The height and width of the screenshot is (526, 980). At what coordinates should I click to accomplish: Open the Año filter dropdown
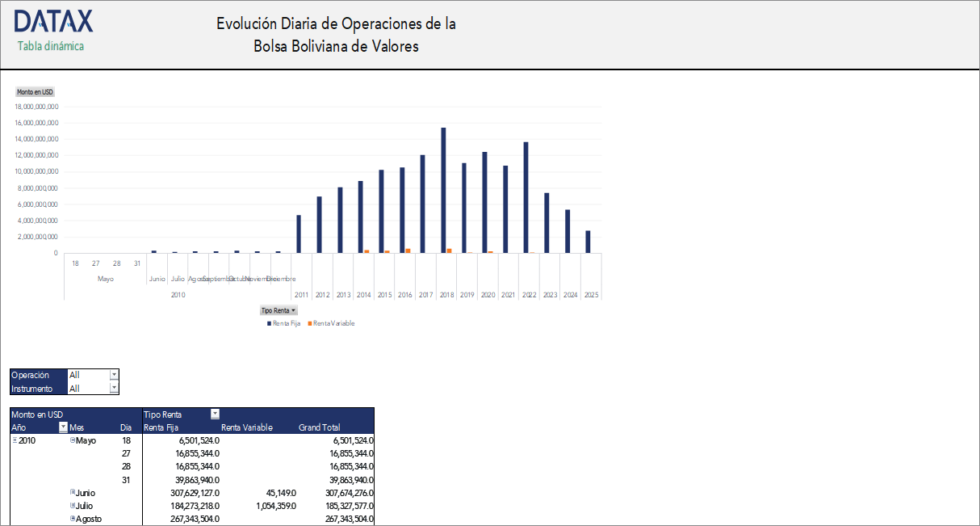coord(62,427)
